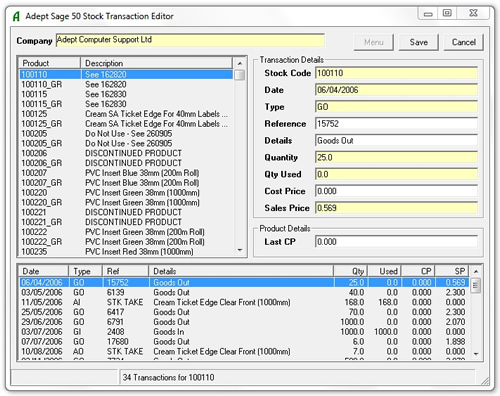Click the Sales Price field with 0.569
500x396 pixels.
[x=396, y=208]
